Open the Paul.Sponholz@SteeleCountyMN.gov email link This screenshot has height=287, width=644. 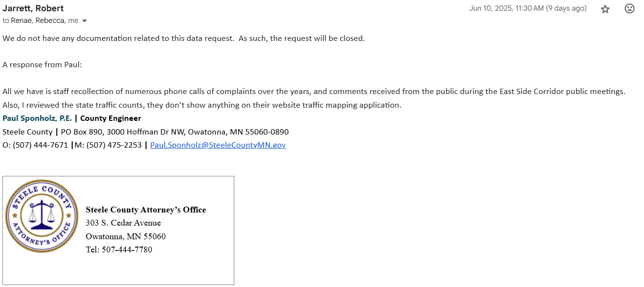pos(218,145)
